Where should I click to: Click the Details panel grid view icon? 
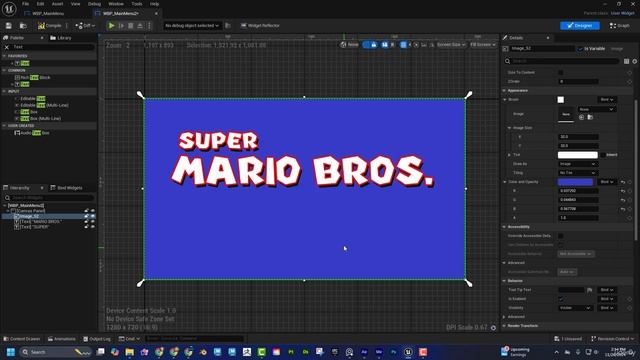coord(626,61)
